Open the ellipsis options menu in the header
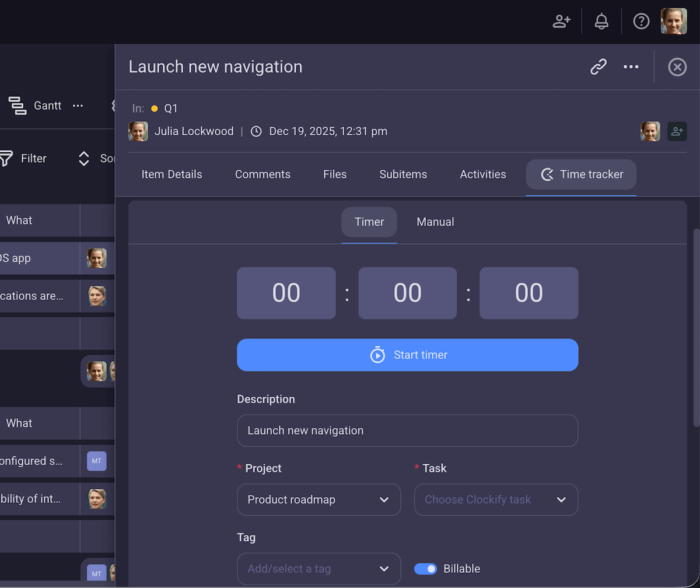Screen dimensions: 700x588 click(631, 66)
